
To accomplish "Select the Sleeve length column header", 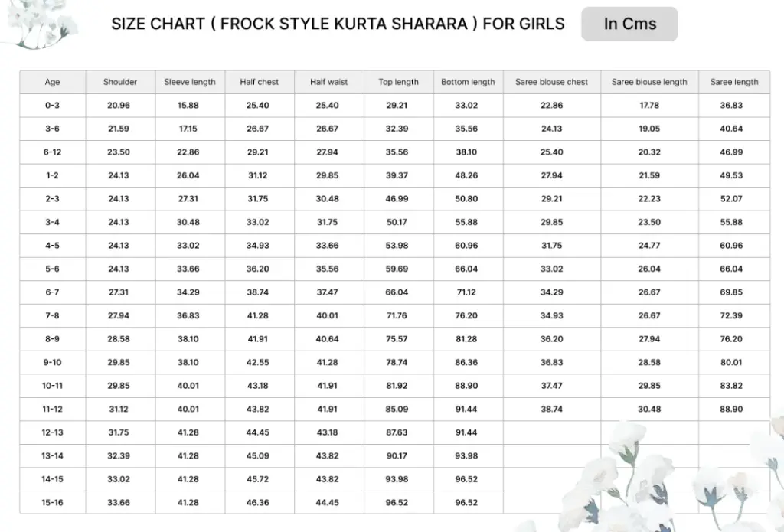I will [190, 82].
